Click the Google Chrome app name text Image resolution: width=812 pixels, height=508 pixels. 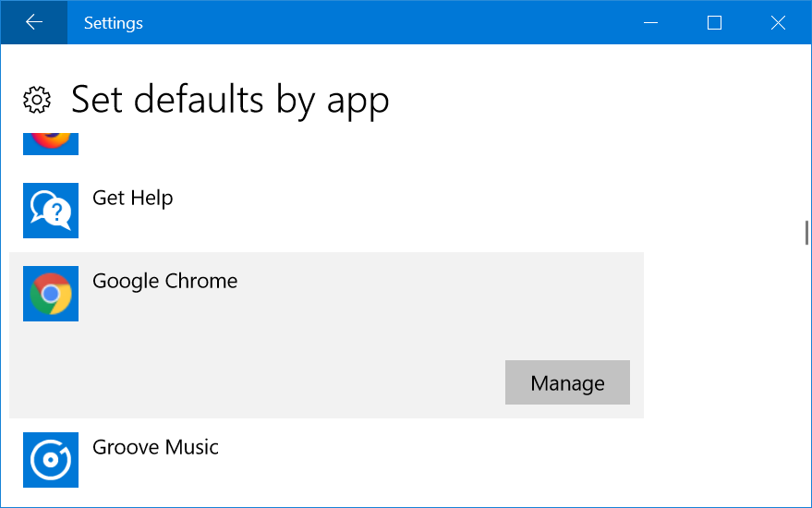click(x=164, y=281)
